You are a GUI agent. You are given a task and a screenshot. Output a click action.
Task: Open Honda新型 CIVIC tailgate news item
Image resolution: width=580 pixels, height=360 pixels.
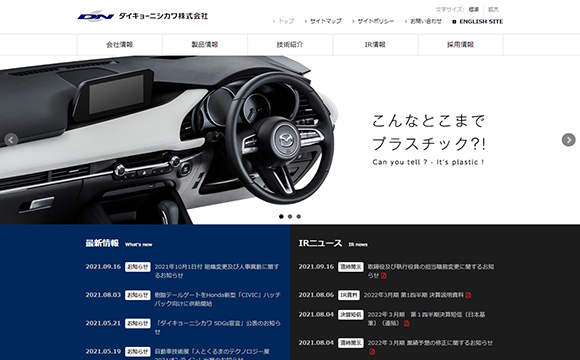218,299
